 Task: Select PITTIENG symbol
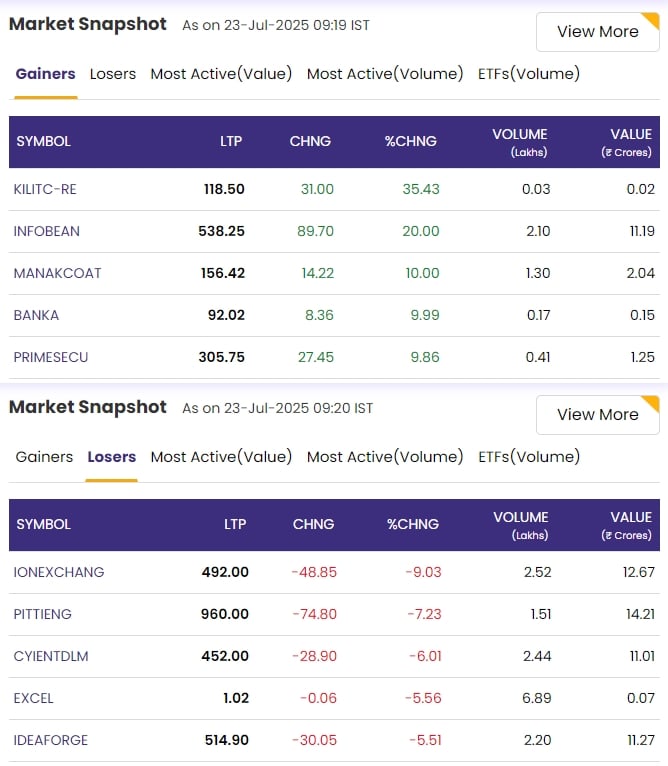[x=43, y=614]
